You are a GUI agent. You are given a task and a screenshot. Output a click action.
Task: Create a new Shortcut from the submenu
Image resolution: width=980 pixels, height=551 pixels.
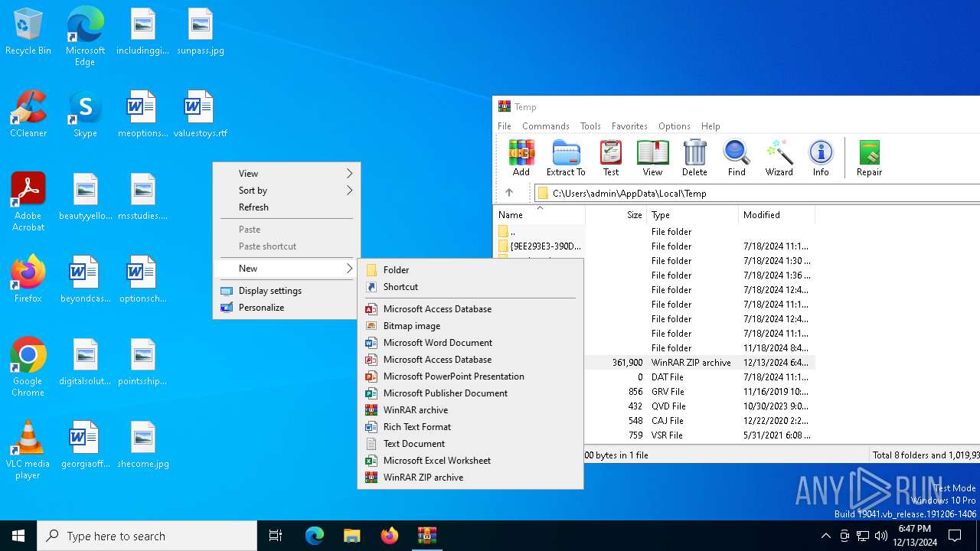click(x=470, y=287)
